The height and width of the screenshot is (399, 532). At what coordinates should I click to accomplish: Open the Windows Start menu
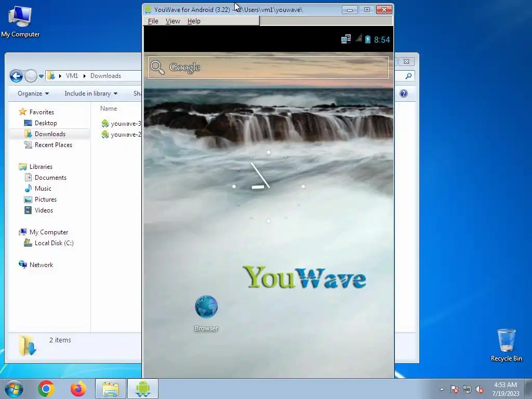pyautogui.click(x=14, y=389)
